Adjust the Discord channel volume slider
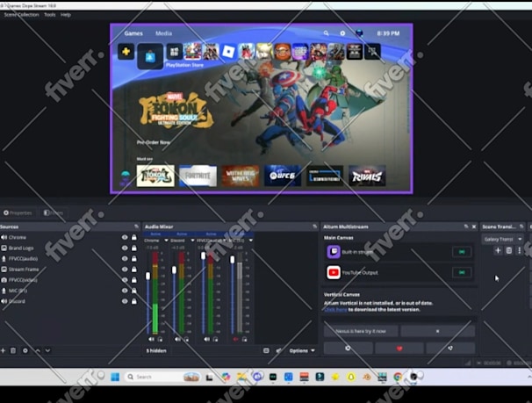The height and width of the screenshot is (403, 532). tap(174, 270)
